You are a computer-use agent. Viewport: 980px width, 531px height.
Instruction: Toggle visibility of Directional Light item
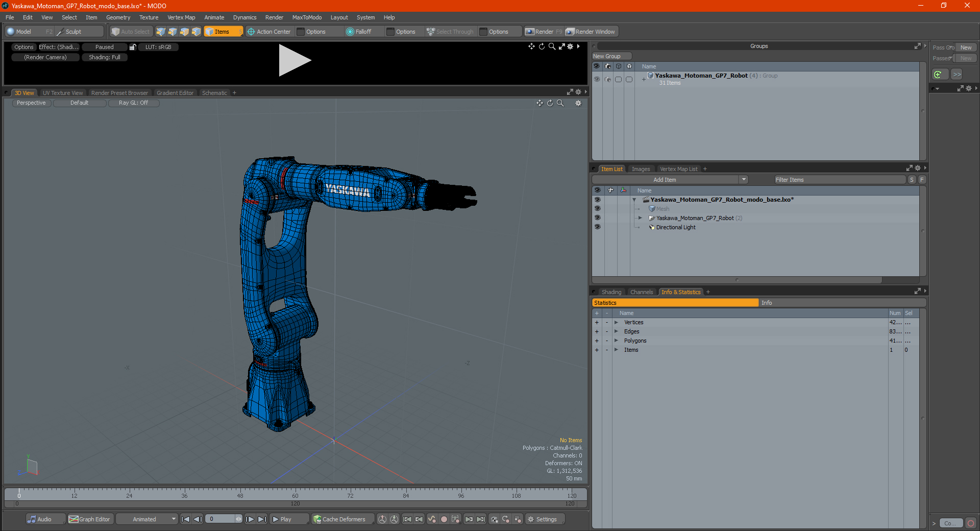pyautogui.click(x=597, y=227)
